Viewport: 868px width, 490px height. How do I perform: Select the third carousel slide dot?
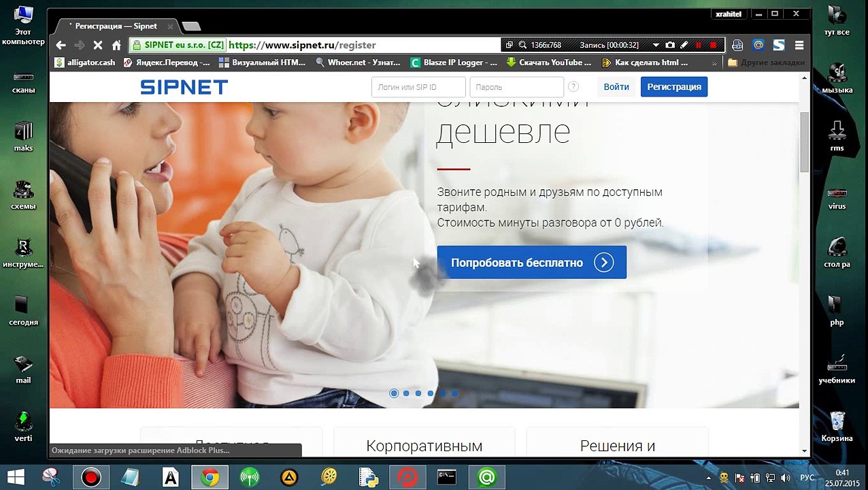[x=418, y=393]
